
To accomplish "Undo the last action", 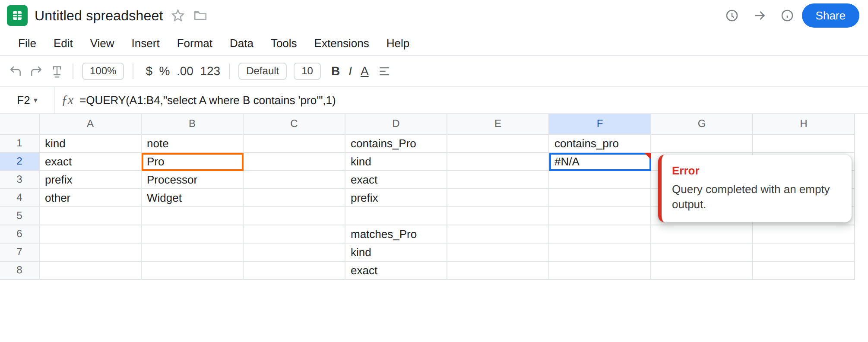I will pyautogui.click(x=16, y=71).
